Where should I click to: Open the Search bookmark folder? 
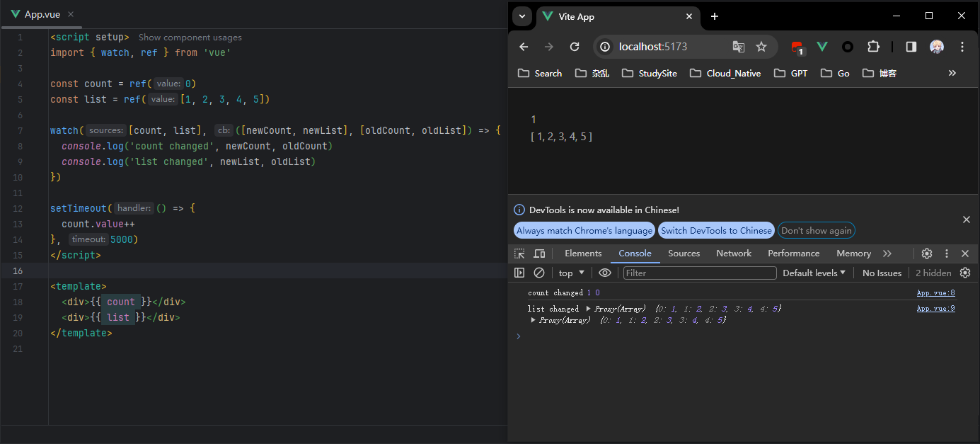pyautogui.click(x=540, y=73)
